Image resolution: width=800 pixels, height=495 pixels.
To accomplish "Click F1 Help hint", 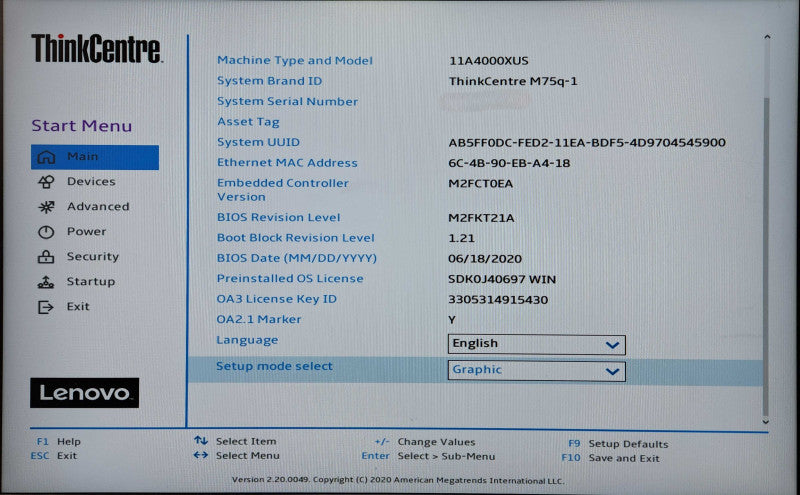I will click(58, 441).
